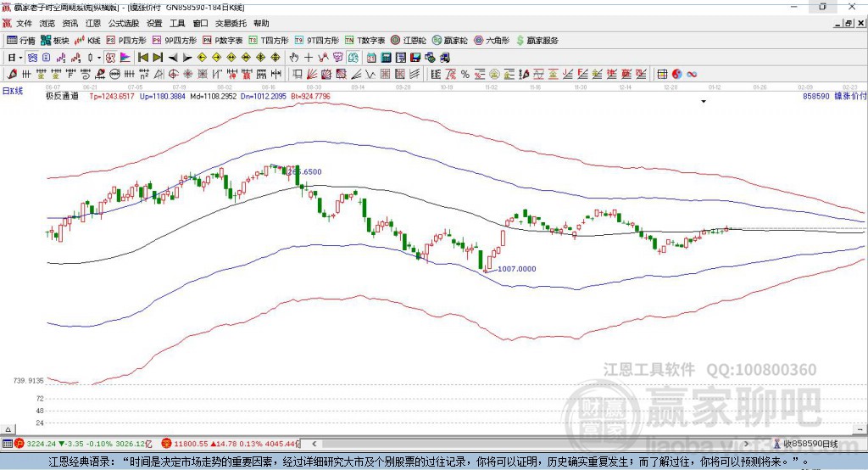868x470 pixels.
Task: Toggle the colored flag chart icon
Action: 125,58
